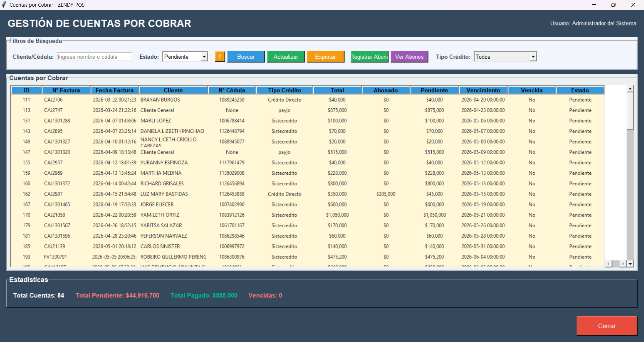Click the Vencimiento column header
644x342 pixels.
[483, 90]
